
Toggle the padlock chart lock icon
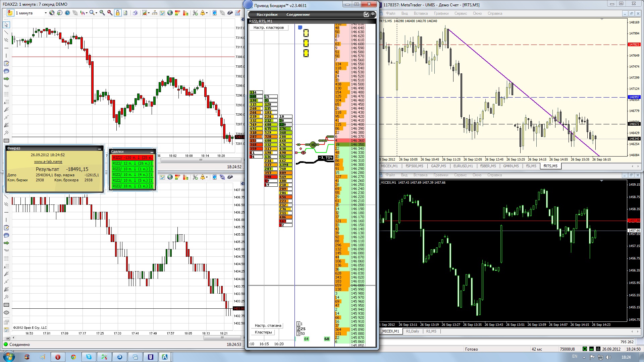coord(118,13)
